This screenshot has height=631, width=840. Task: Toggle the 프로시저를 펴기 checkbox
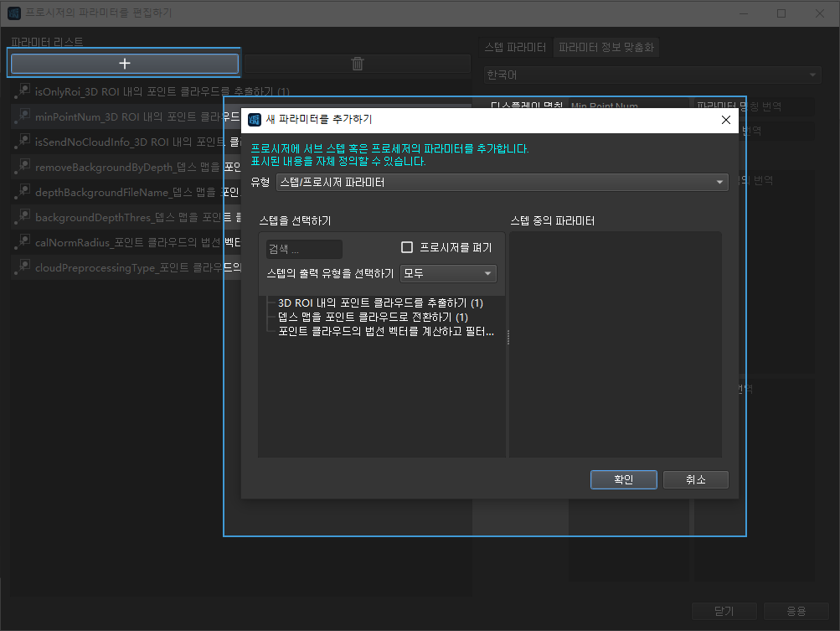[407, 247]
